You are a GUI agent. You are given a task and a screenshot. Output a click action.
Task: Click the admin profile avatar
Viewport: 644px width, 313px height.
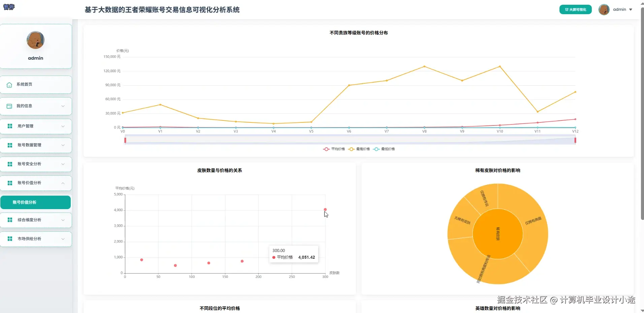coord(605,9)
